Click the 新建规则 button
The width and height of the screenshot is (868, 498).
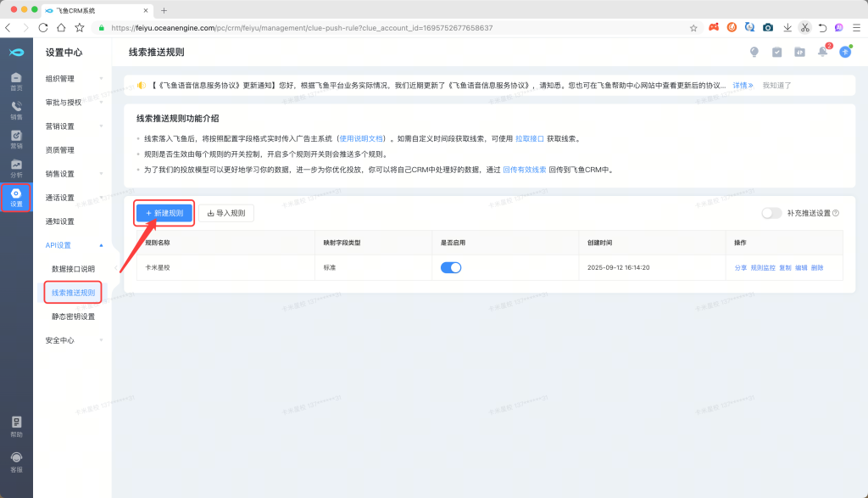[x=164, y=213]
